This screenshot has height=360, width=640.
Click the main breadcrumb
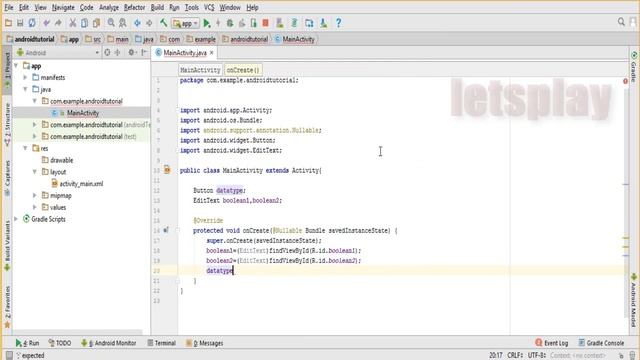point(118,39)
